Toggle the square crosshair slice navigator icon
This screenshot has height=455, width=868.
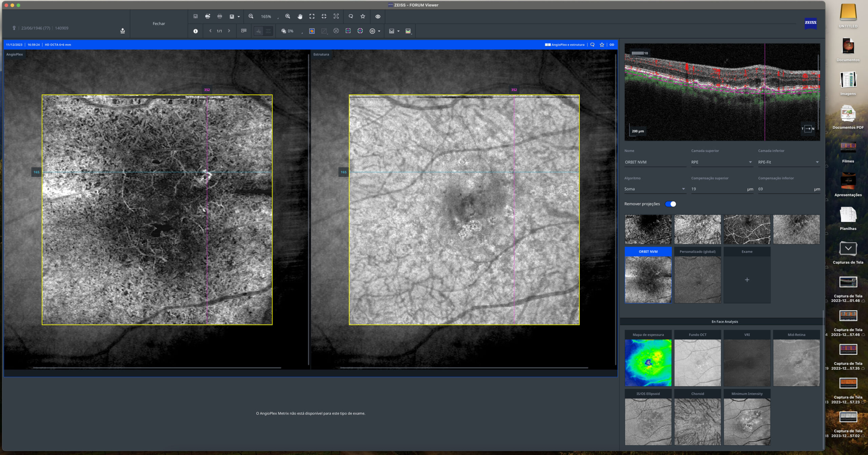[x=348, y=31]
